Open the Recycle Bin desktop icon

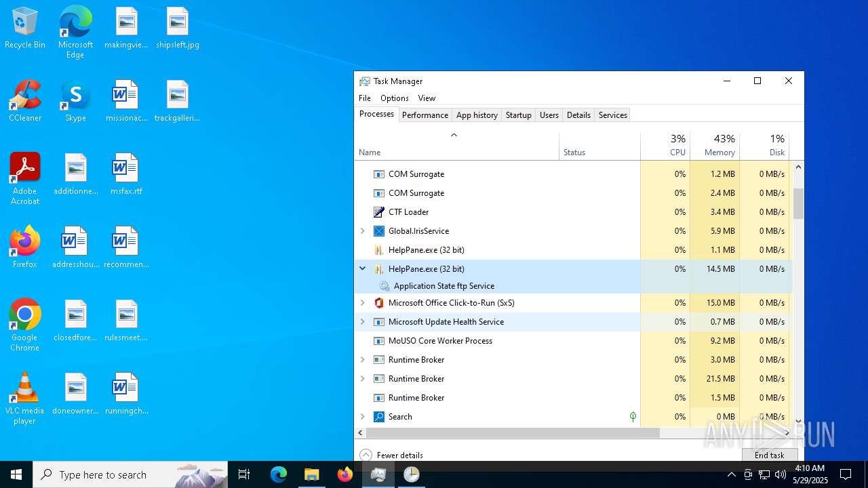[25, 28]
